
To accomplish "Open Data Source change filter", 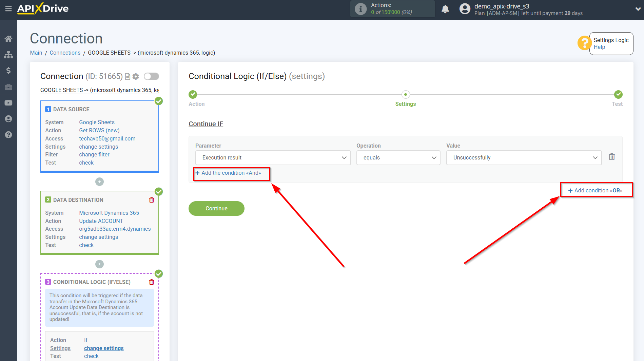I will pos(94,155).
